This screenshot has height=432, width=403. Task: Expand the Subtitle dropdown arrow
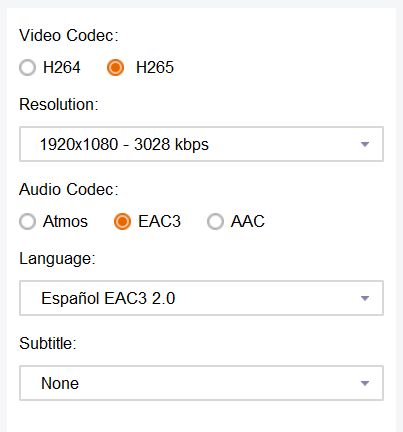(x=365, y=383)
